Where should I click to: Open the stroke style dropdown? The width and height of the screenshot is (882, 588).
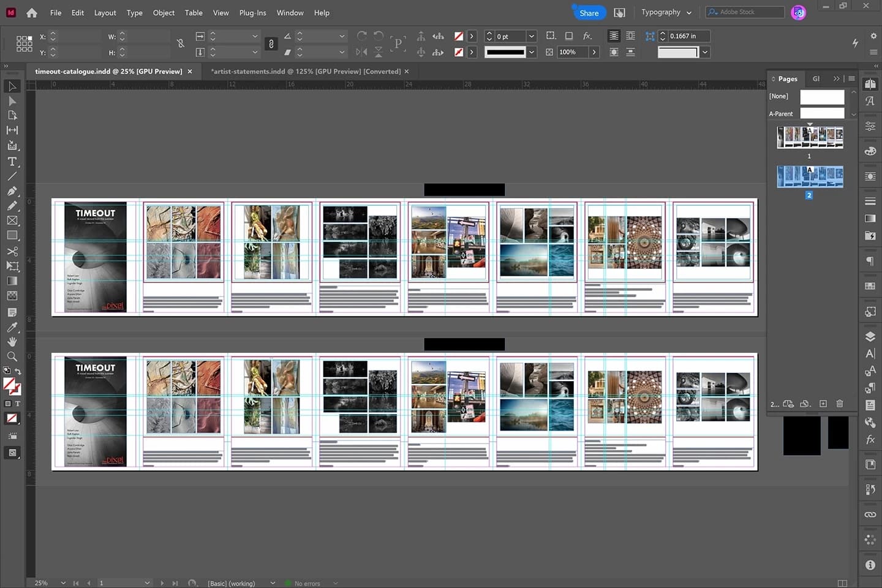click(532, 52)
